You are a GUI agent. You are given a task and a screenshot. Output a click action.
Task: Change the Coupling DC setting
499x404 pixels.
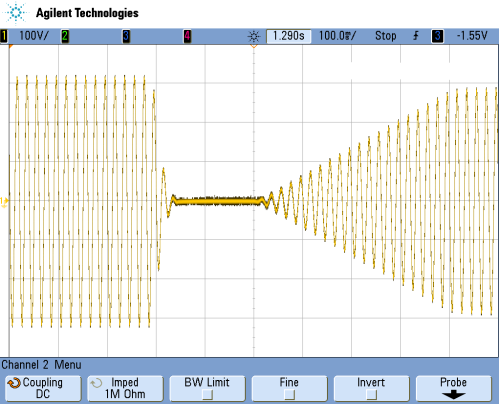click(43, 388)
